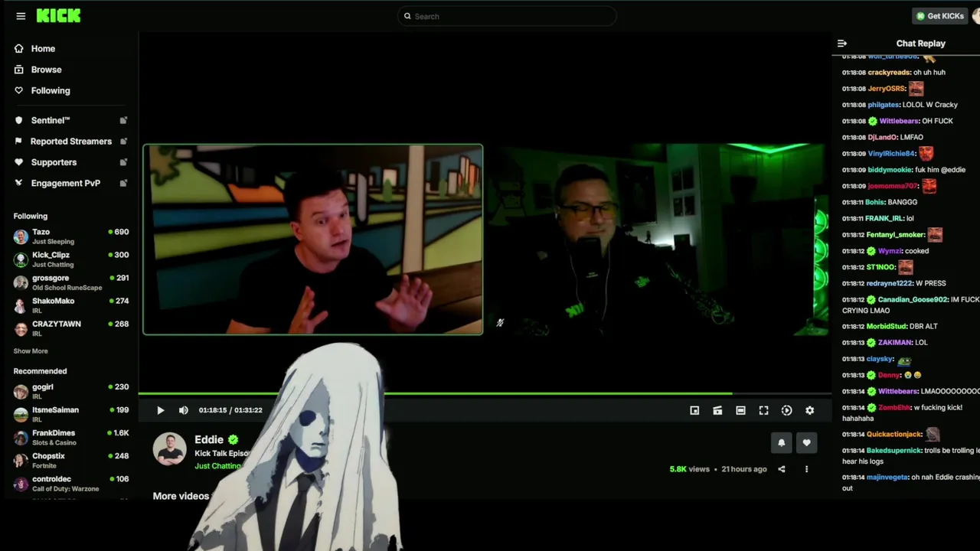Expand the Following list with Show More

[31, 351]
